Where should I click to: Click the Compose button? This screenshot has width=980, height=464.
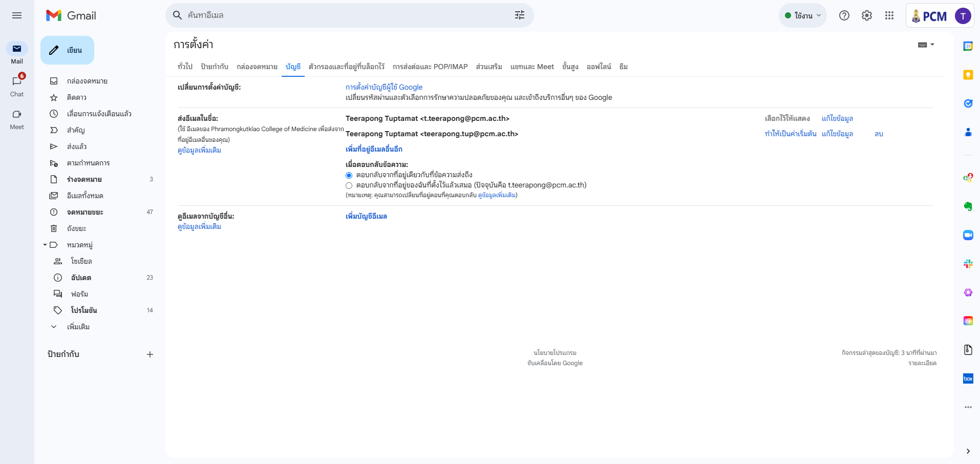coord(67,50)
